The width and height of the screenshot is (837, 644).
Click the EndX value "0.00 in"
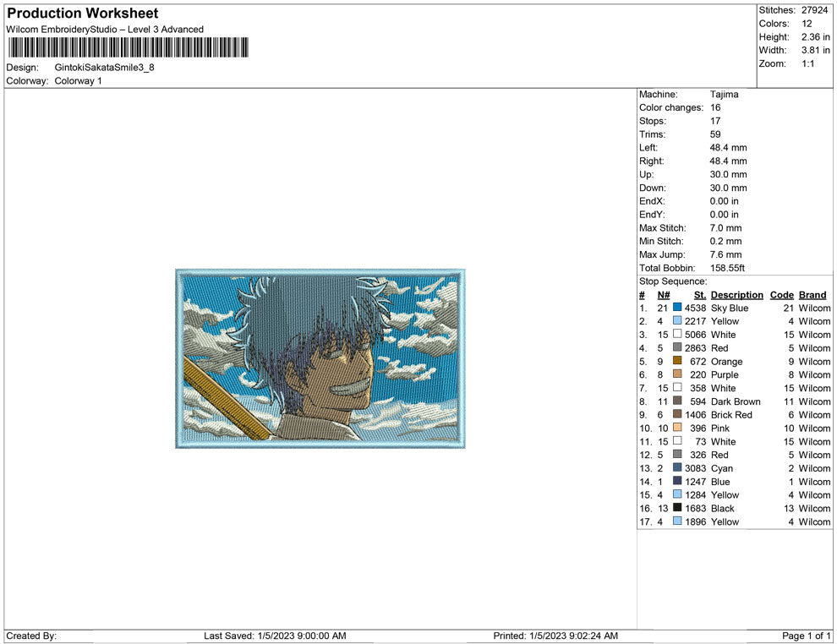click(x=725, y=201)
